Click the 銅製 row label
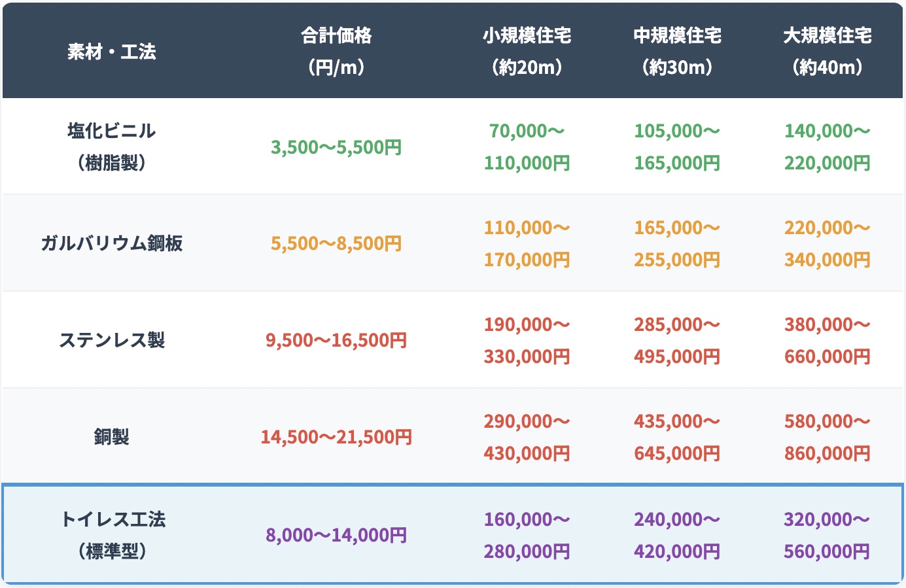The height and width of the screenshot is (588, 906). [x=112, y=437]
